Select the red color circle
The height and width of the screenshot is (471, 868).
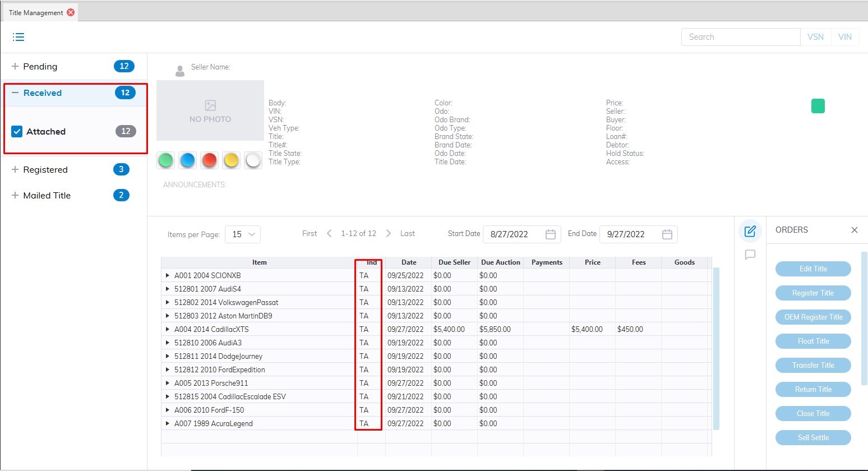[209, 160]
